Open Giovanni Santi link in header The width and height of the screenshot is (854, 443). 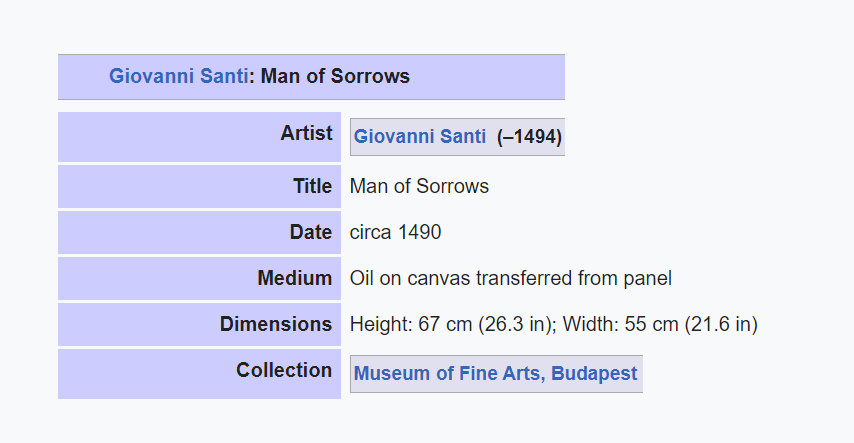pyautogui.click(x=179, y=76)
